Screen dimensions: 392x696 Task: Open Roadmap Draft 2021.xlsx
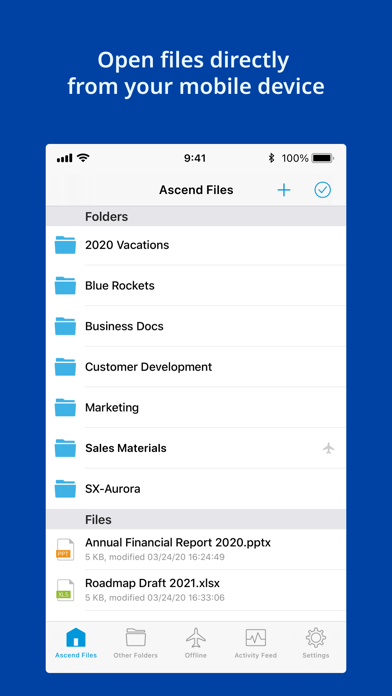pos(196,590)
